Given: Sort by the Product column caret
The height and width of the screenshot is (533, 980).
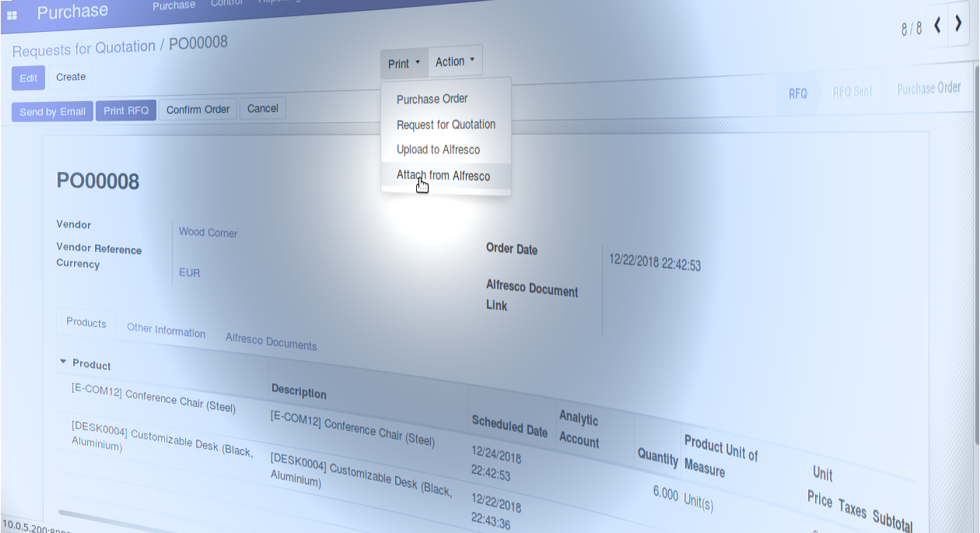Looking at the screenshot, I should pyautogui.click(x=63, y=362).
